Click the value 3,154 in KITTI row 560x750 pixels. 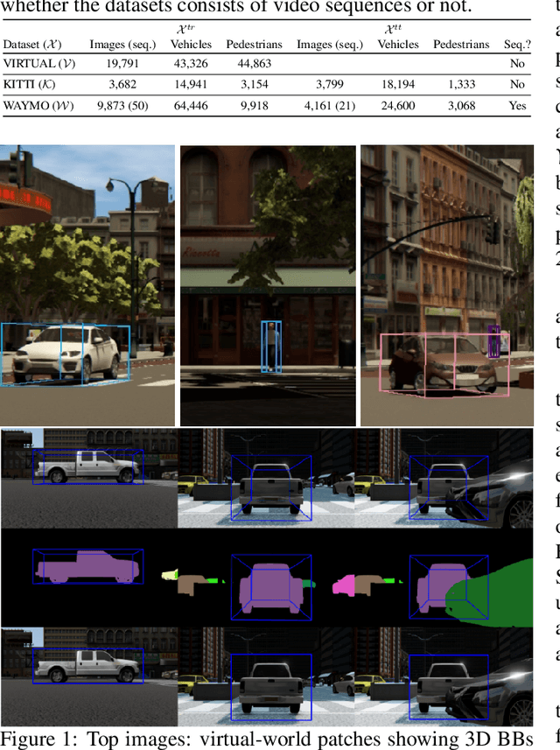[254, 85]
